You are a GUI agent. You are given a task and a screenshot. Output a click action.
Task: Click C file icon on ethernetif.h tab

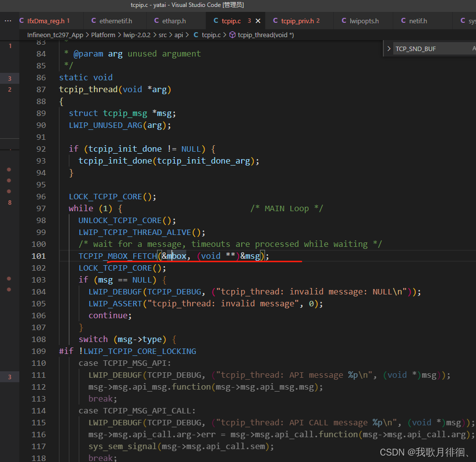point(94,21)
